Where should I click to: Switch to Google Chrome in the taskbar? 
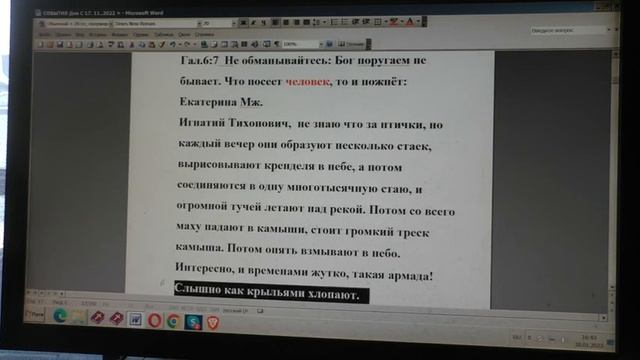point(173,321)
